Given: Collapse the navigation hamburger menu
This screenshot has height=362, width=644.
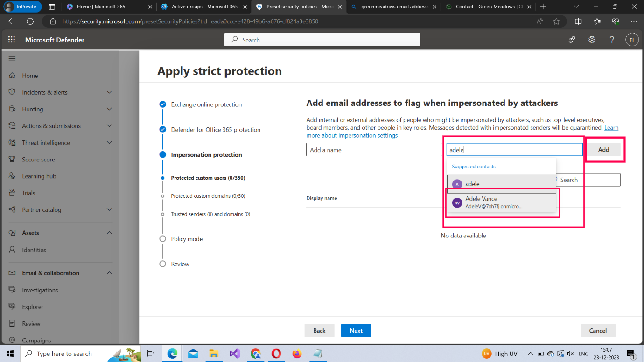Looking at the screenshot, I should pyautogui.click(x=12, y=58).
